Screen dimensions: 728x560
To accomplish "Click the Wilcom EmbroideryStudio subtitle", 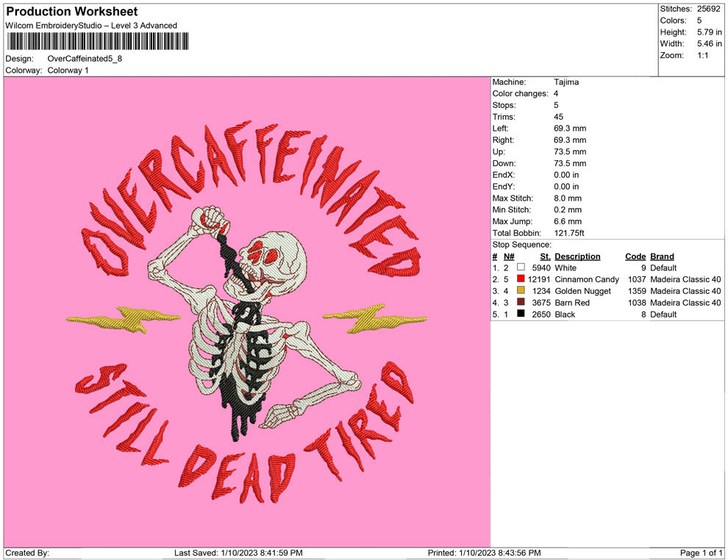I will (91, 26).
